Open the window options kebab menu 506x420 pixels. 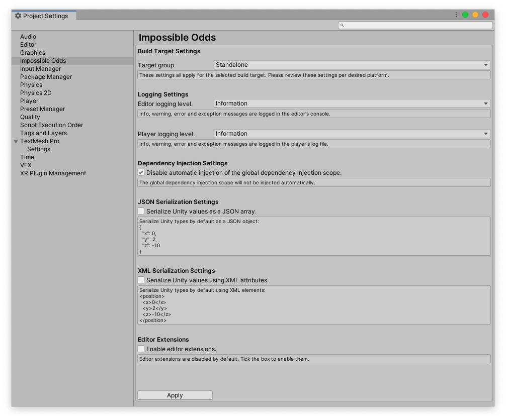point(456,15)
